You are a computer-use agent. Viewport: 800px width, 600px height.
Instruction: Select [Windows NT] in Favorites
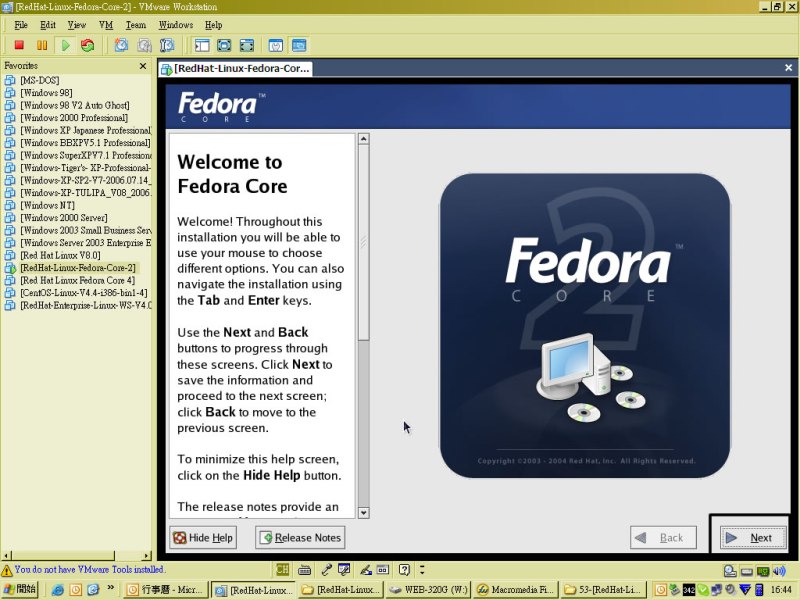(47, 206)
